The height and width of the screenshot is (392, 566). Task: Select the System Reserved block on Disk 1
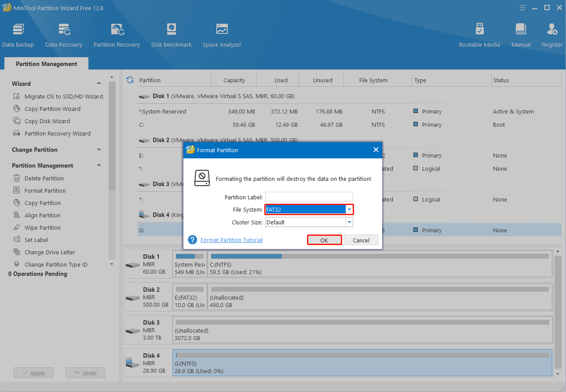tap(190, 264)
